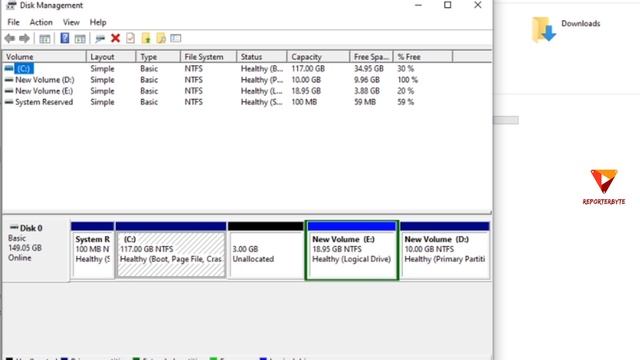The image size is (640, 360).
Task: Sort by the File System column header
Action: (x=209, y=57)
